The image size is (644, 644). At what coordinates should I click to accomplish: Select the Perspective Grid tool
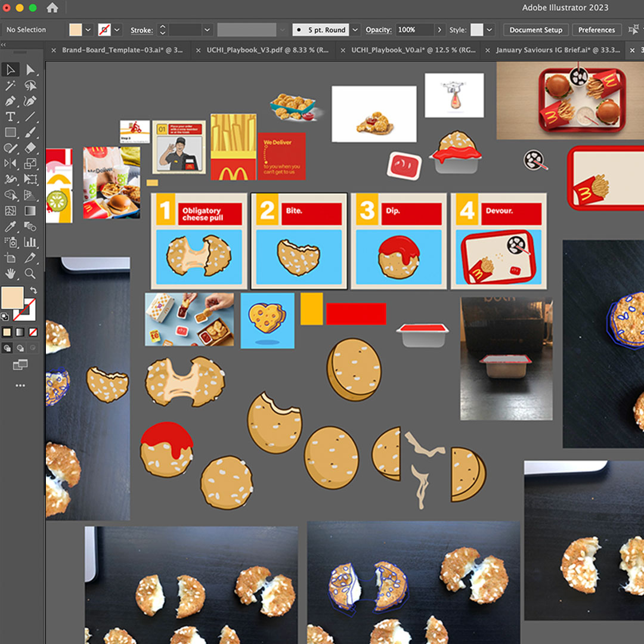click(x=30, y=194)
